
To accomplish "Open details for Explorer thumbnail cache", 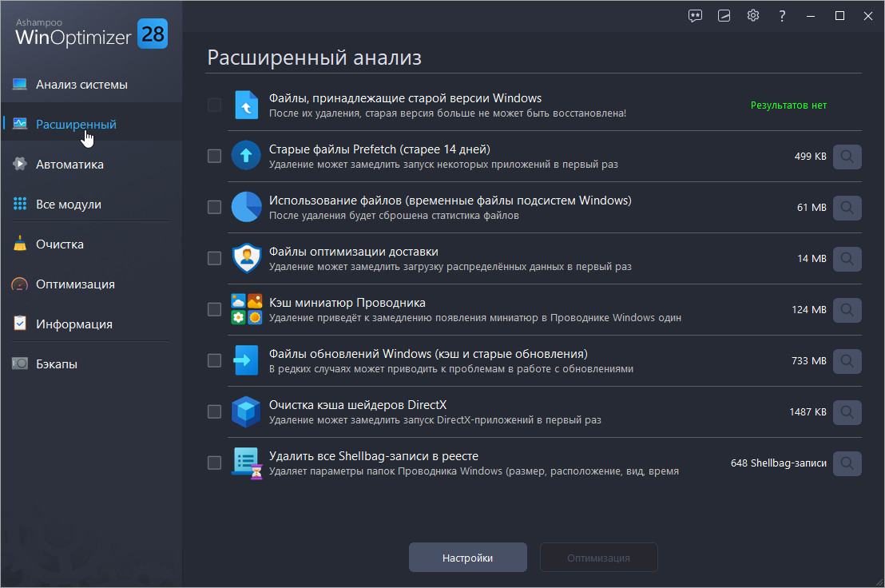I will point(847,310).
